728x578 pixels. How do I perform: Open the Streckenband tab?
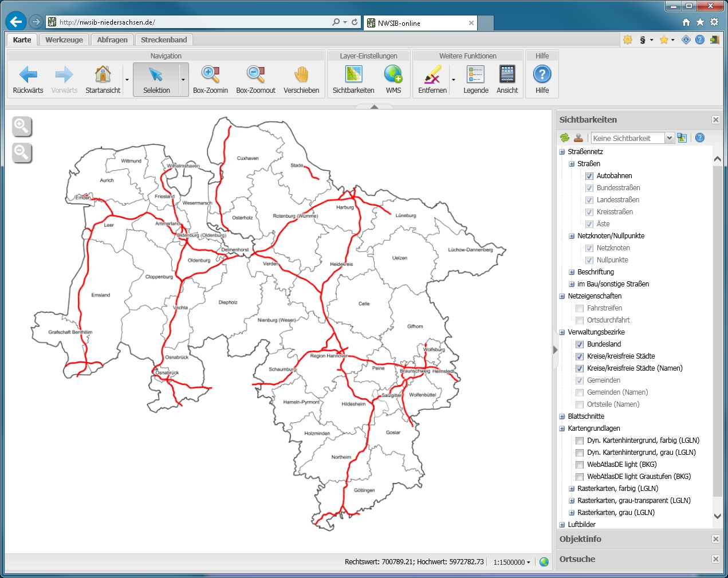pos(164,40)
